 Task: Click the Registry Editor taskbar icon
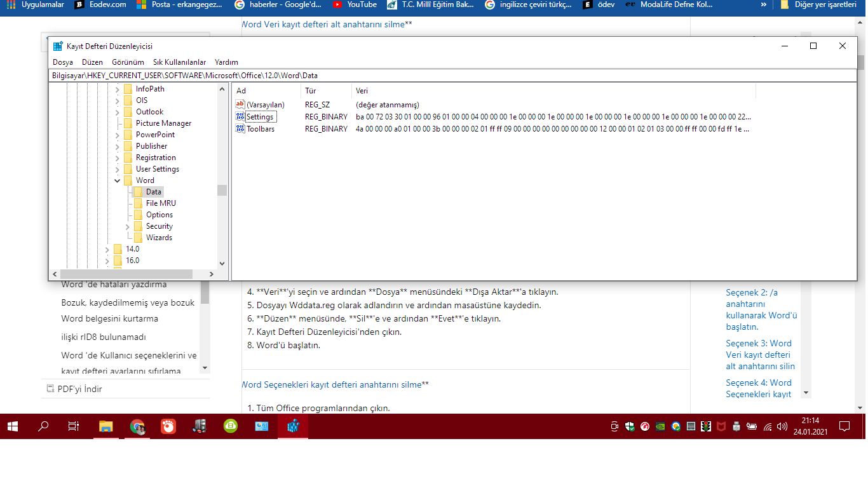[293, 426]
